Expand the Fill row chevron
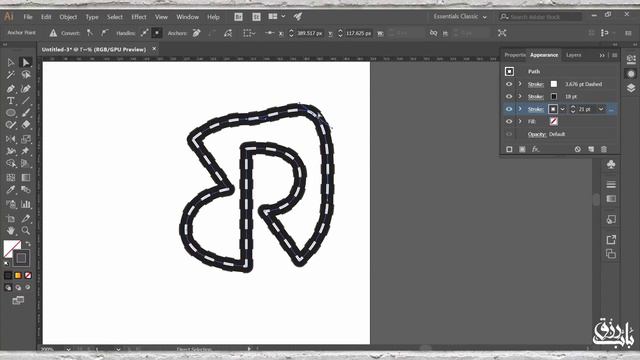Screen dimensions: 640x360 tap(520, 122)
